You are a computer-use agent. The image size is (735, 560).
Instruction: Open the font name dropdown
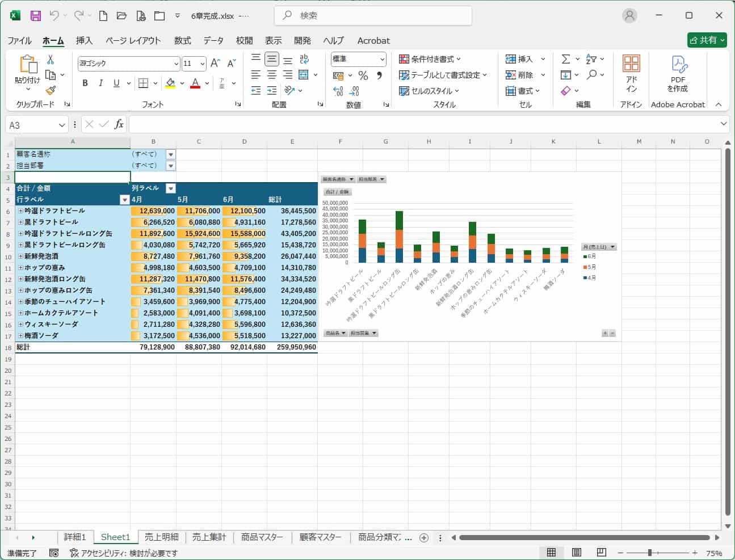coord(176,64)
